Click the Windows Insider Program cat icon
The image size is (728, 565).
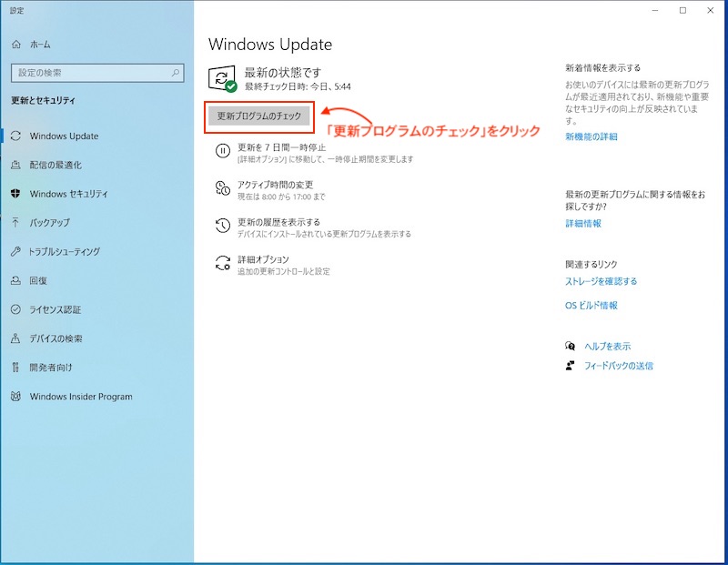[x=15, y=397]
